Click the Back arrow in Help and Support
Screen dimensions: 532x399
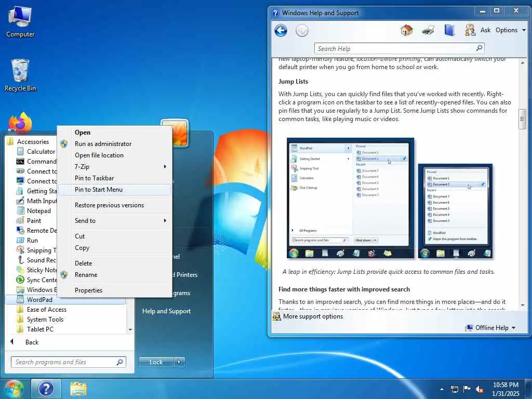[281, 31]
